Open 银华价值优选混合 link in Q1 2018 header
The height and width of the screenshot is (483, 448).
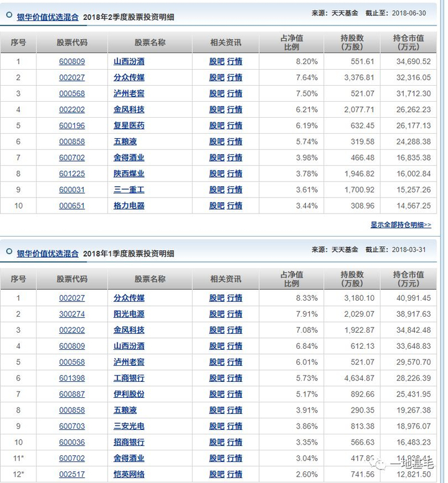pyautogui.click(x=48, y=253)
